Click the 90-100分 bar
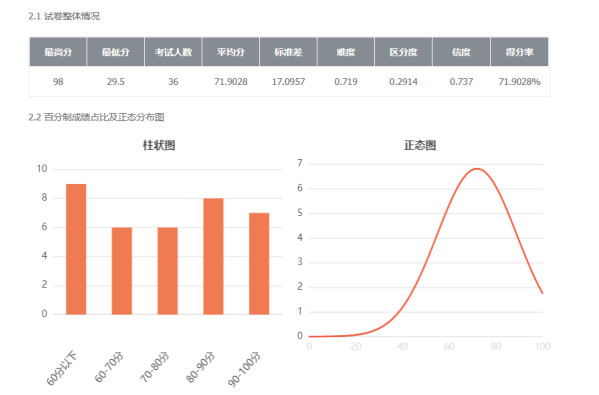599x395 pixels. click(259, 264)
